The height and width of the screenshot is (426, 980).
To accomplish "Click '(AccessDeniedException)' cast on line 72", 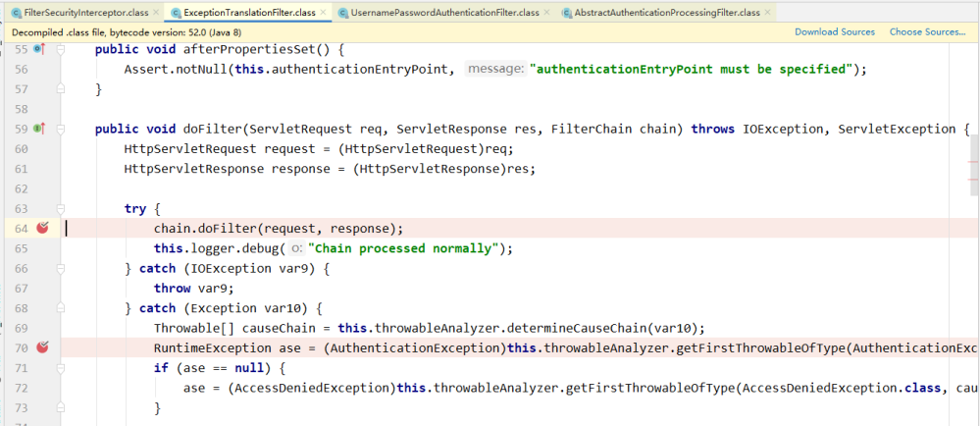I will [311, 388].
